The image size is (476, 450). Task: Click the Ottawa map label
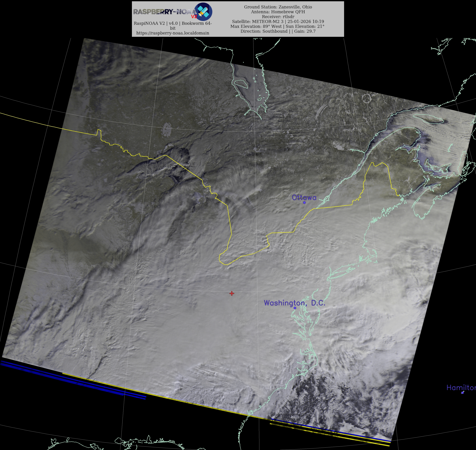coord(304,197)
